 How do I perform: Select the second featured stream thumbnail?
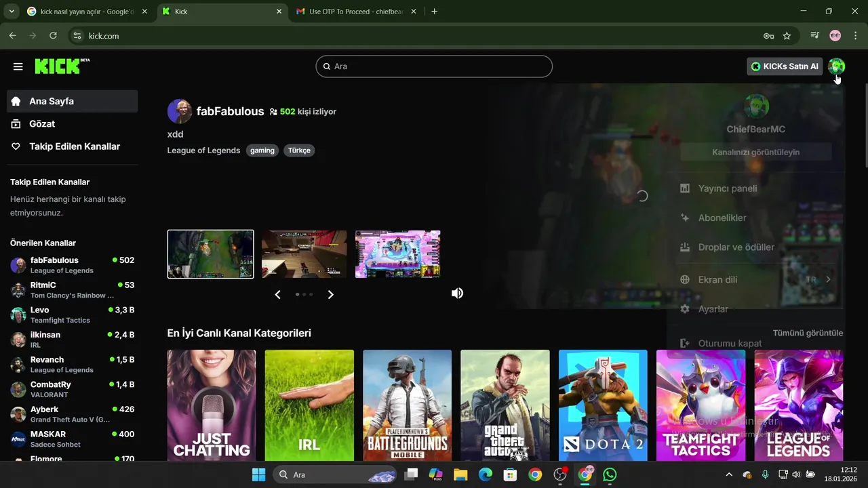pos(304,254)
